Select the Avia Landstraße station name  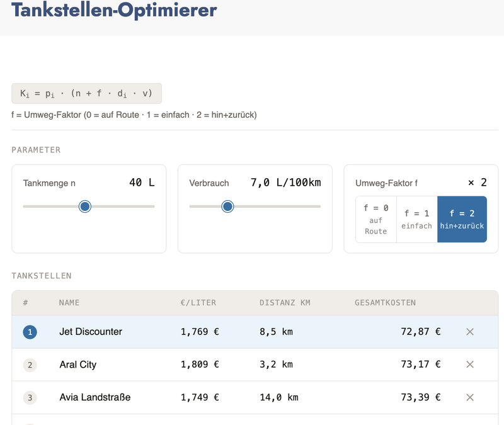[x=95, y=397]
